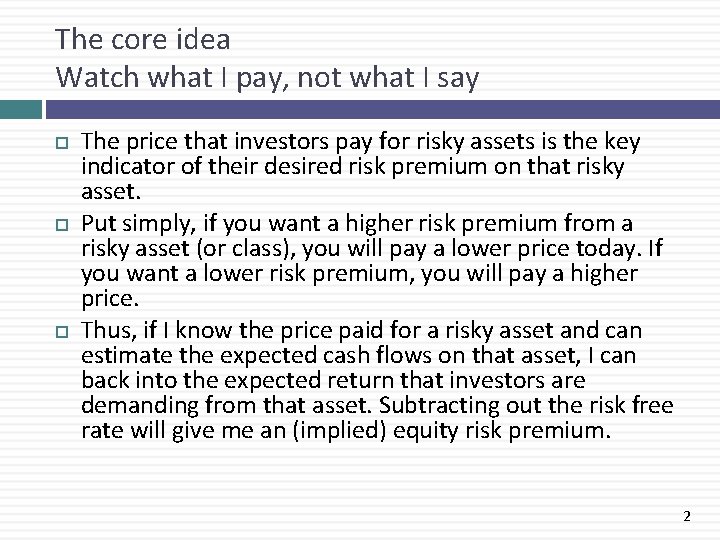Click the words "Put simply"
720x540 pixels.
point(138,224)
